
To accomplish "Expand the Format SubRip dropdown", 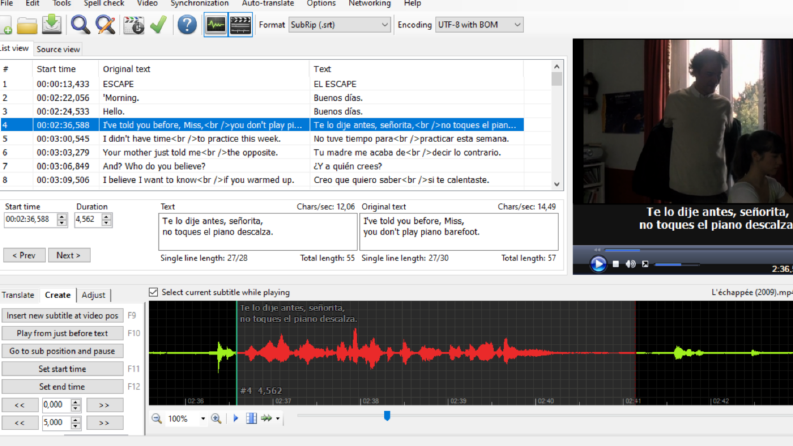I will pyautogui.click(x=339, y=24).
